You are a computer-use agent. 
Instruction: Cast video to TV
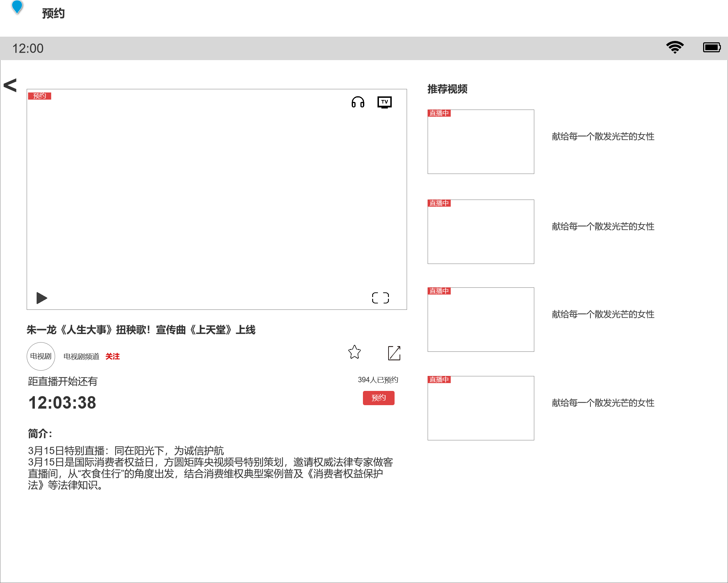(x=384, y=102)
